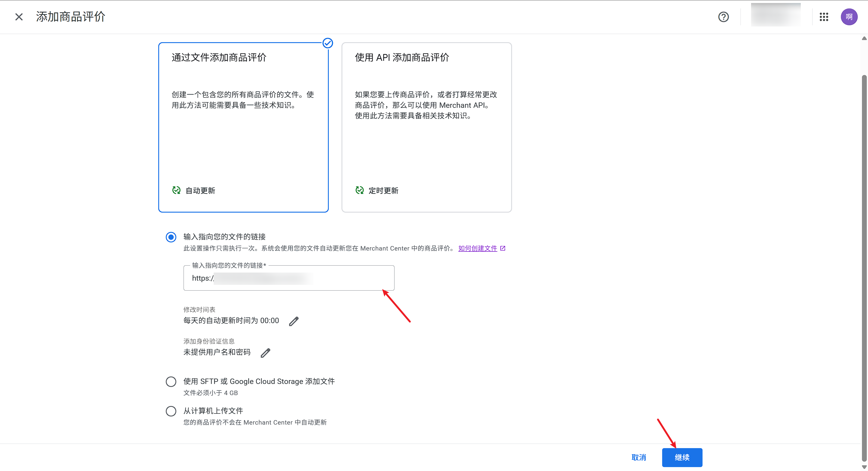The width and height of the screenshot is (868, 471).
Task: Open the help question mark icon
Action: [x=723, y=17]
